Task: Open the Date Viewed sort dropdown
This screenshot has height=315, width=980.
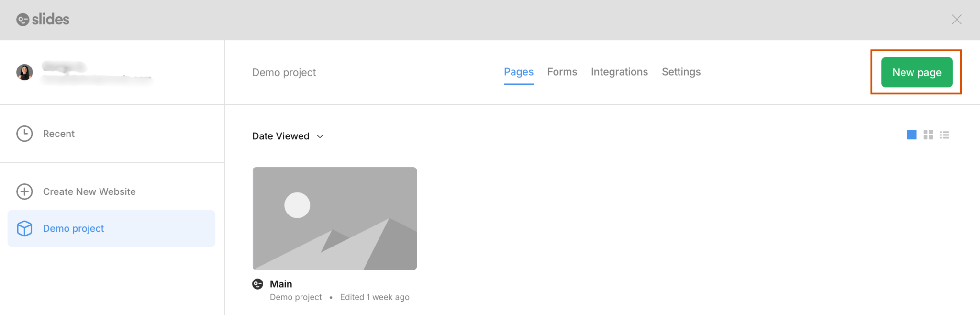Action: [281, 136]
